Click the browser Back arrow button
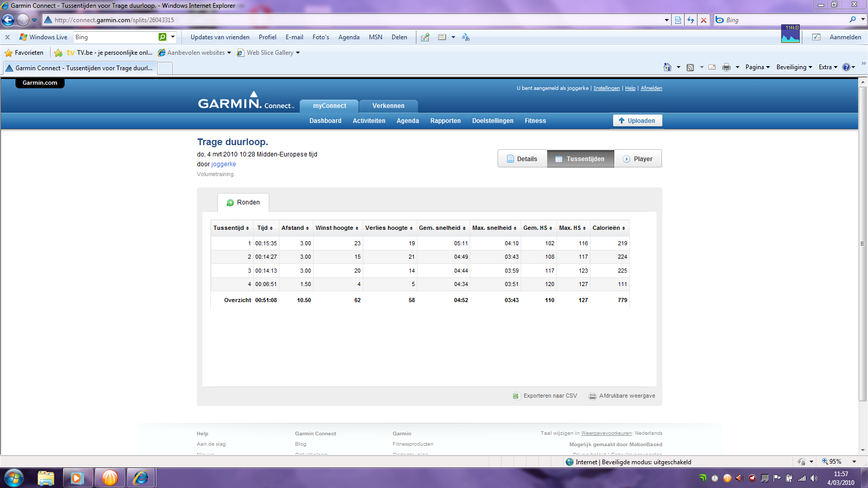 (x=8, y=20)
